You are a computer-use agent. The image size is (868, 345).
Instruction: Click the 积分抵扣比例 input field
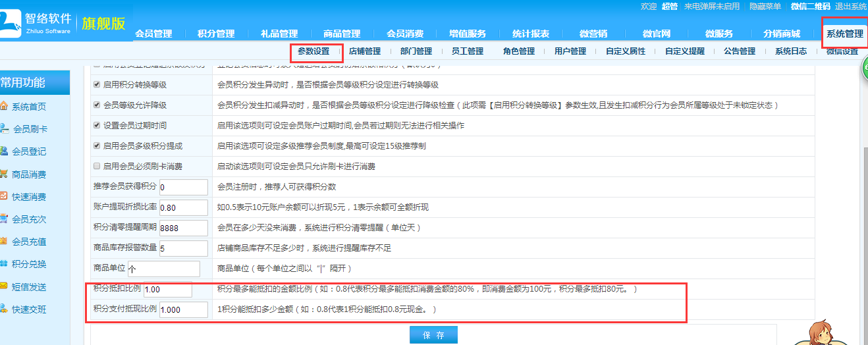tap(167, 290)
